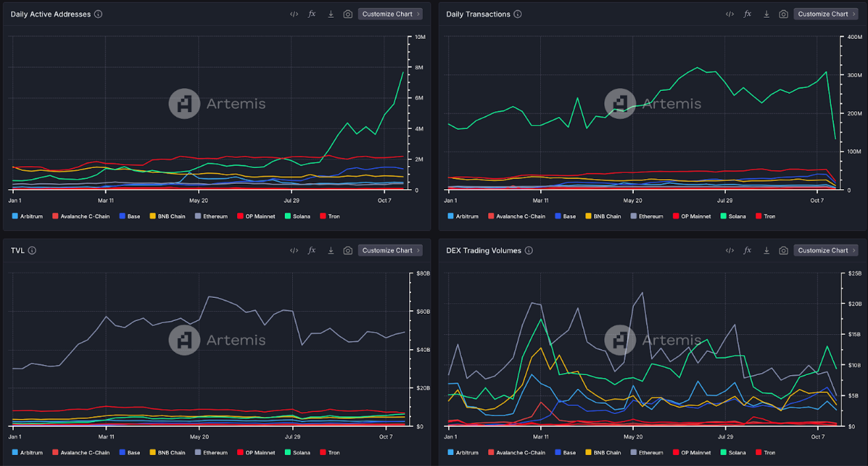This screenshot has height=466, width=868.
Task: Click the info icon beside Daily Active Addresses title
Action: 99,13
